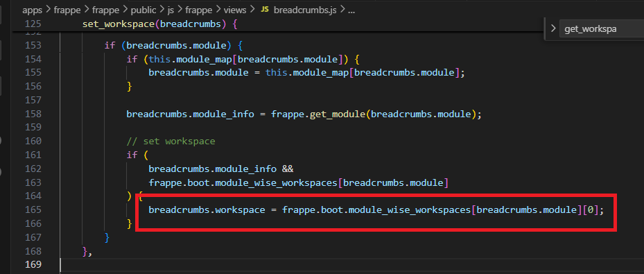The height and width of the screenshot is (274, 644).
Task: Open the trailing ellipsis breadcrumb symbol
Action: (x=351, y=10)
